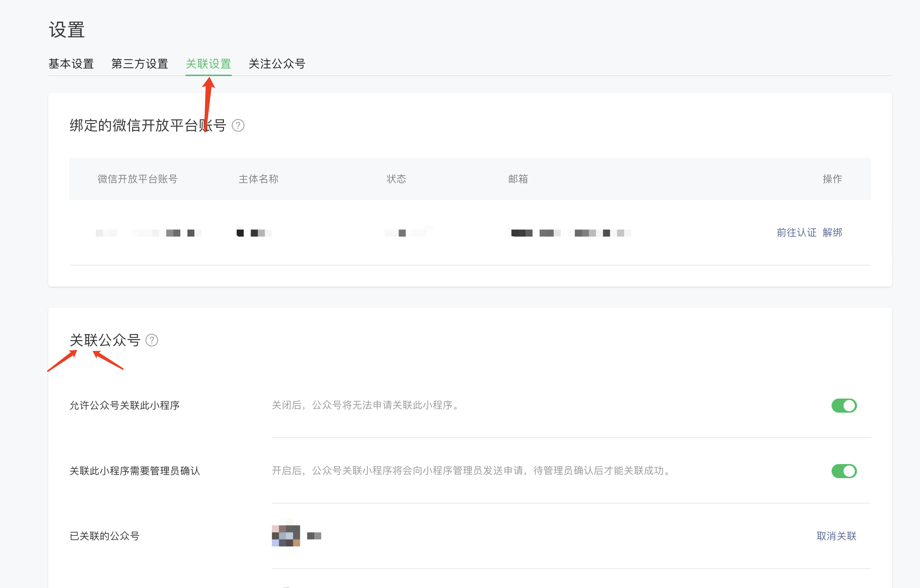The width and height of the screenshot is (920, 588).
Task: Switch to the 基本设置 tab
Action: 71,64
